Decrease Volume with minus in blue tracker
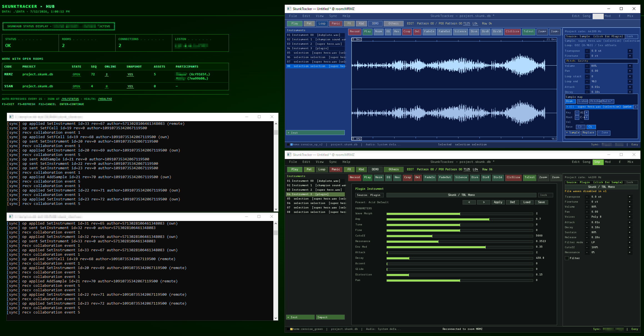 point(587,66)
